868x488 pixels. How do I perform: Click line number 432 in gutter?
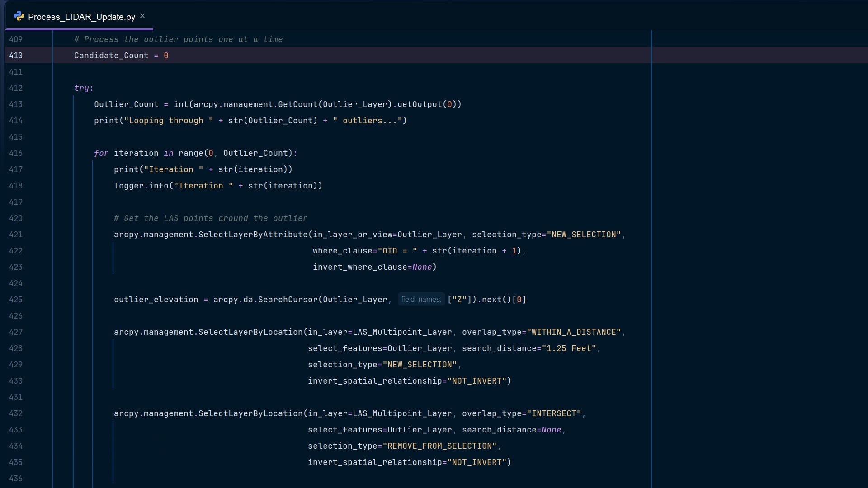[16, 413]
